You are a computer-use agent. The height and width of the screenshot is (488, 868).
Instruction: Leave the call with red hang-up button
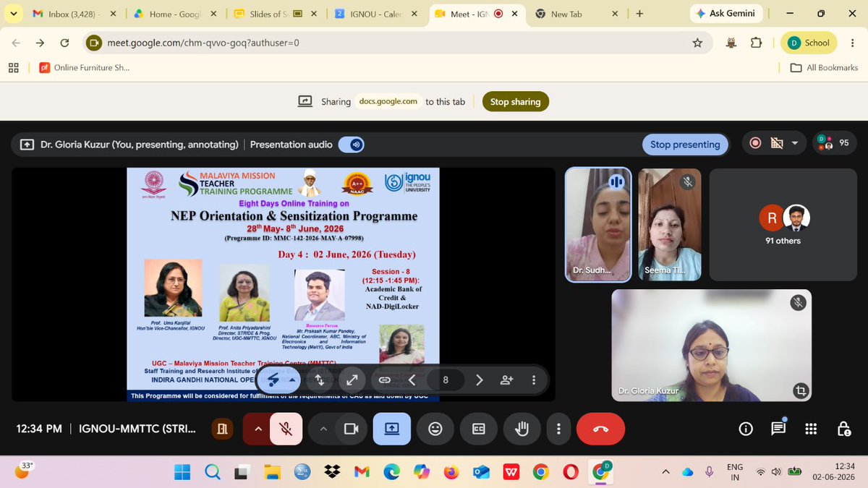pos(600,429)
